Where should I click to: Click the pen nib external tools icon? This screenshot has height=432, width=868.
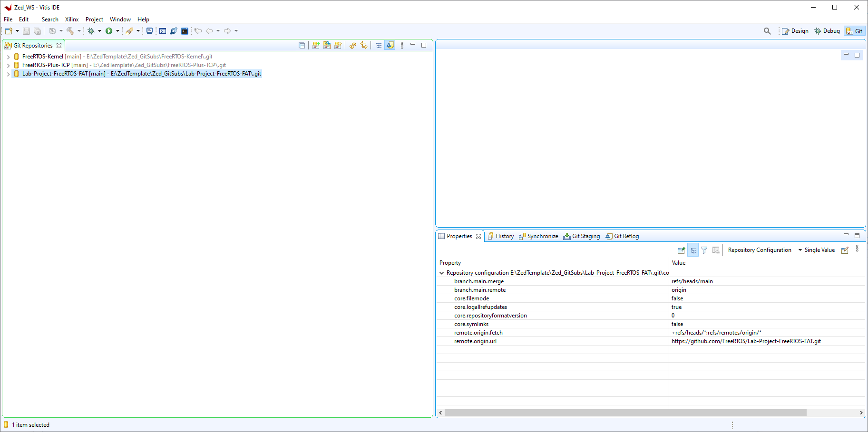(129, 31)
